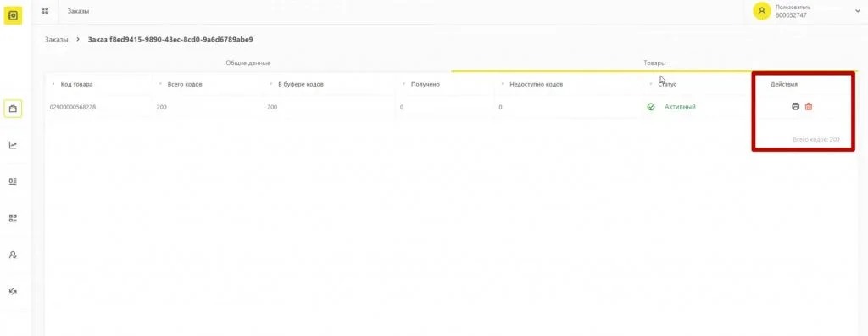
Task: Select the Товары tab
Action: 654,63
